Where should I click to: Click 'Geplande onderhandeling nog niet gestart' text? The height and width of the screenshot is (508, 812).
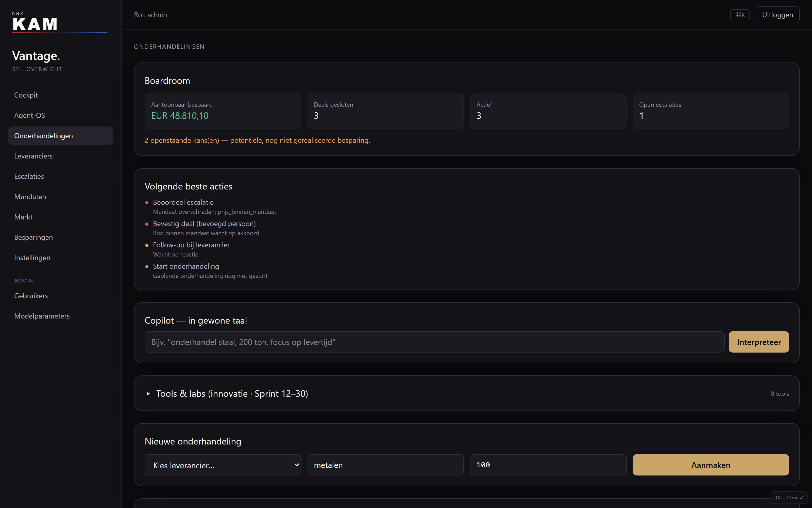pos(210,276)
